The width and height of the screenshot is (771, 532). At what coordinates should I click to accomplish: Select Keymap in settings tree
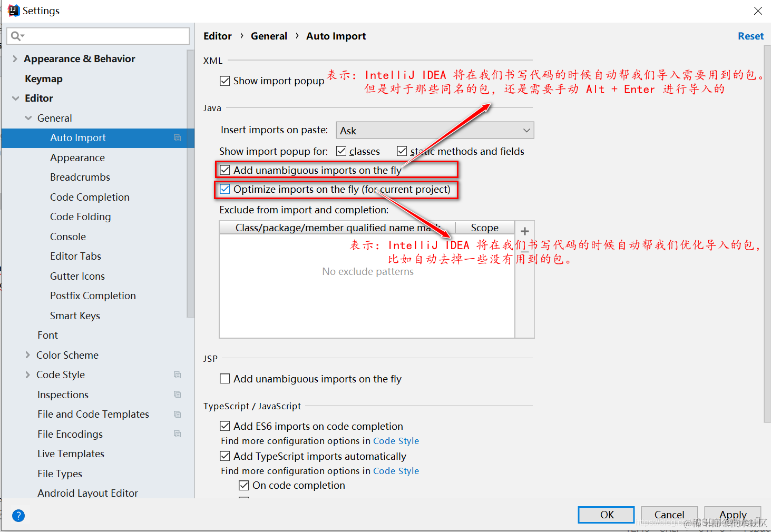click(x=44, y=78)
